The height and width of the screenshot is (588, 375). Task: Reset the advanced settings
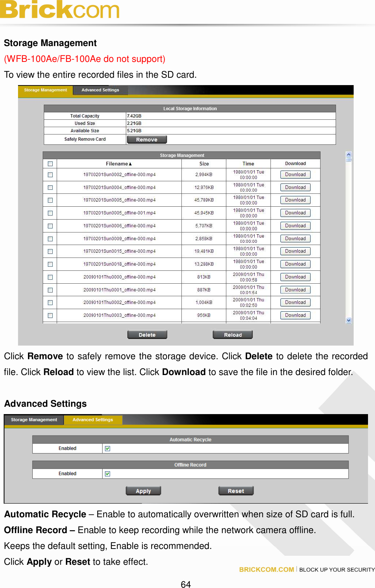(x=236, y=491)
